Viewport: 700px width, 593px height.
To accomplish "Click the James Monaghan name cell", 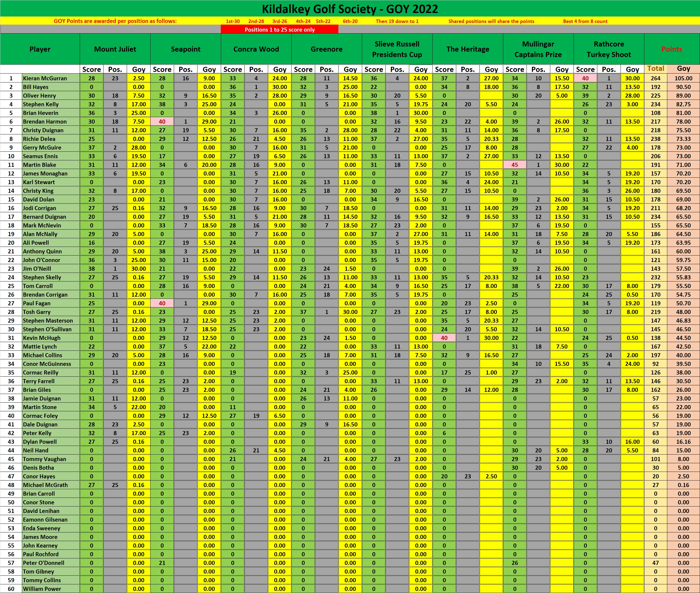I will tap(51, 173).
